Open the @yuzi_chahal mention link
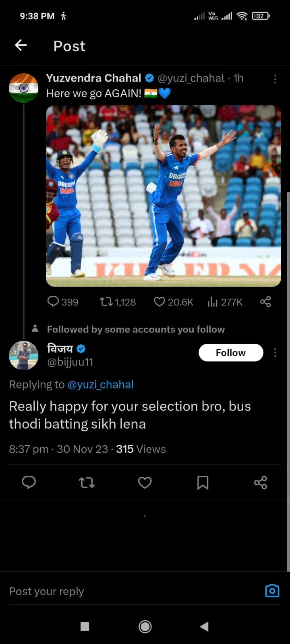Screen dimensions: 290x644 pyautogui.click(x=100, y=384)
